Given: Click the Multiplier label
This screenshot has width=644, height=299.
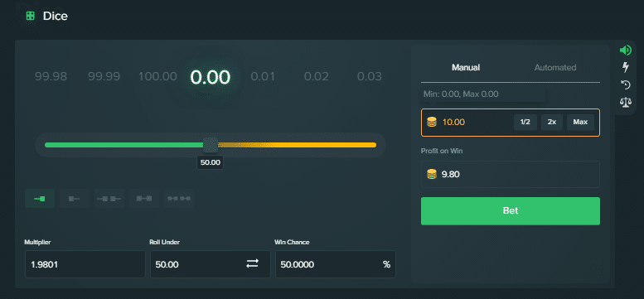Looking at the screenshot, I should [37, 243].
